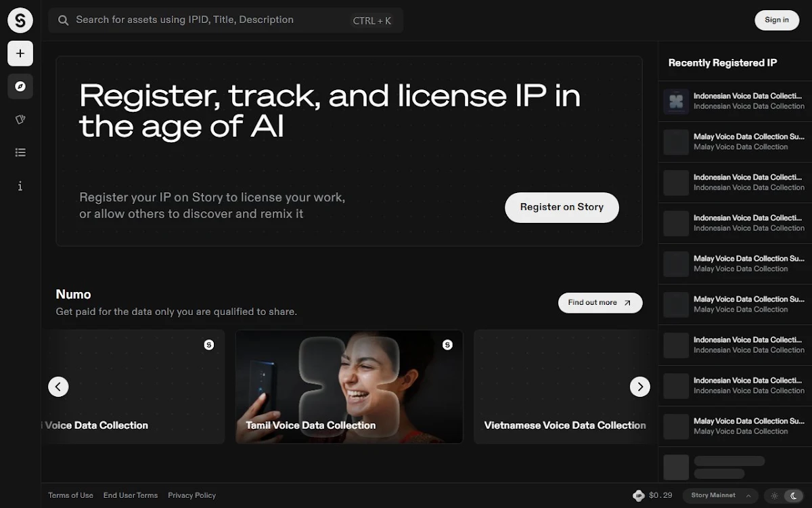
Task: Show previous Numo carousel card
Action: coord(58,387)
